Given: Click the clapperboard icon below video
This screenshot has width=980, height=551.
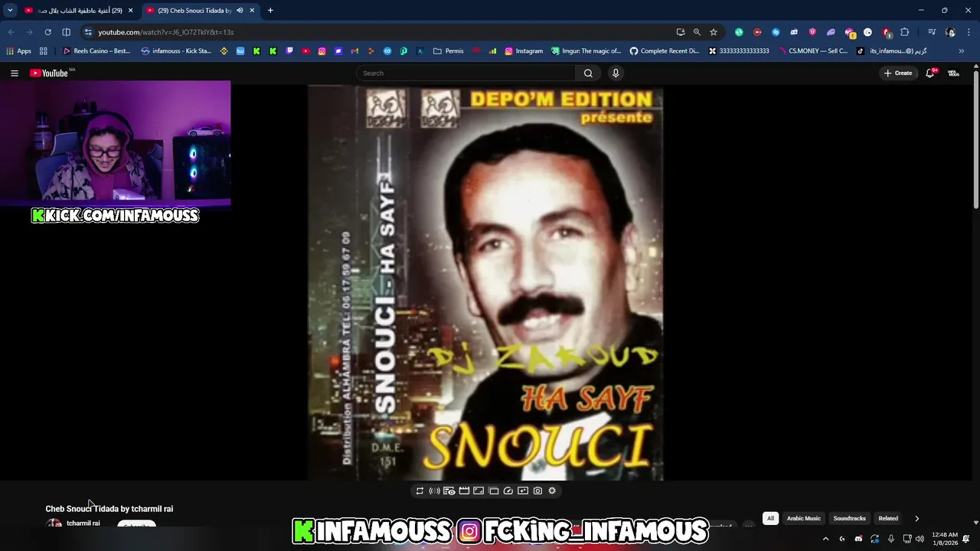Looking at the screenshot, I should tap(464, 491).
